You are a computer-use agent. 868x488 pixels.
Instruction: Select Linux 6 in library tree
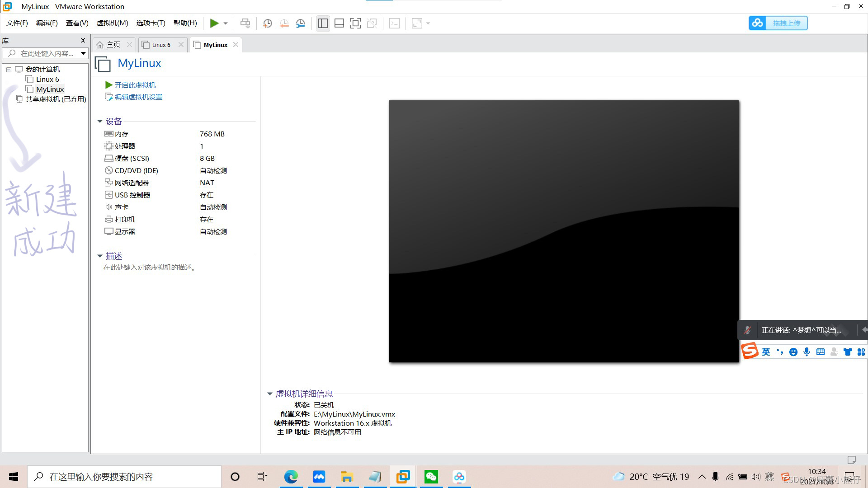(47, 79)
